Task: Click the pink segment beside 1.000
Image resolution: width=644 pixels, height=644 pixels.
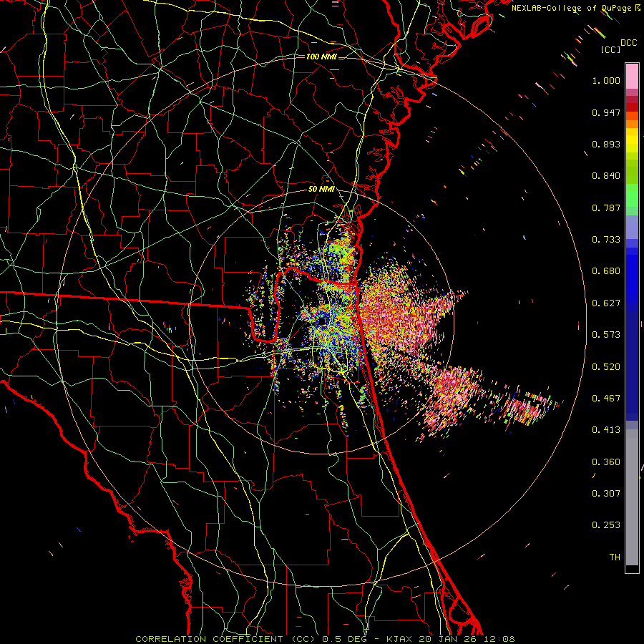Action: (x=632, y=77)
